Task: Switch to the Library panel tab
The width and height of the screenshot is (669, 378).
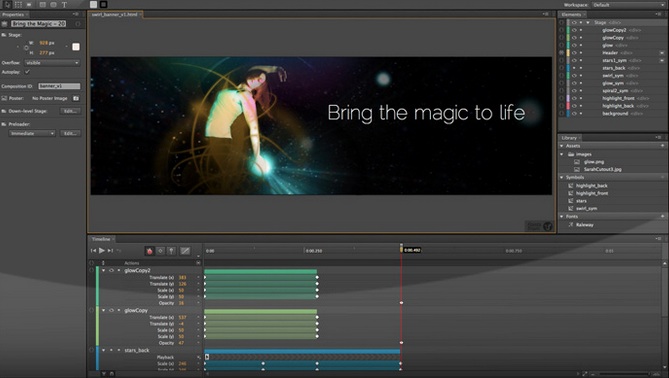Action: tap(569, 138)
